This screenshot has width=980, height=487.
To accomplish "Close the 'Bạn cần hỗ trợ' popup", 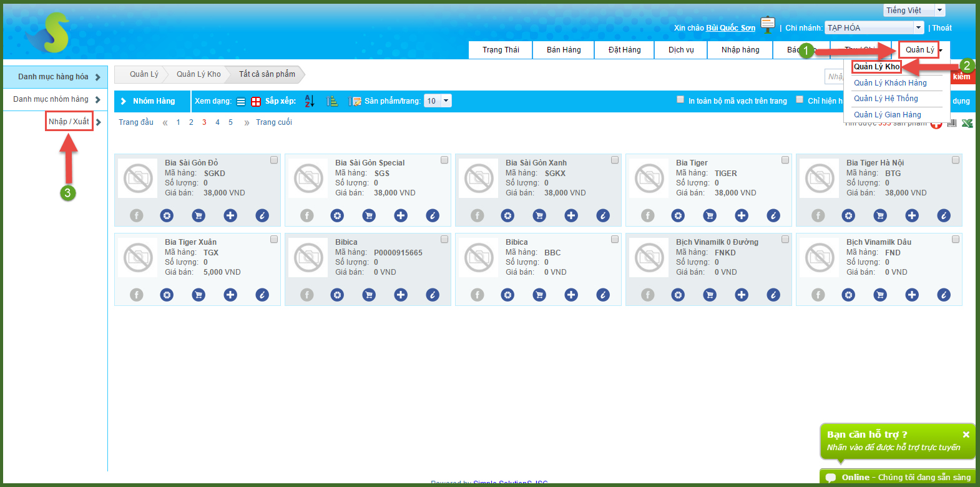I will coord(966,435).
